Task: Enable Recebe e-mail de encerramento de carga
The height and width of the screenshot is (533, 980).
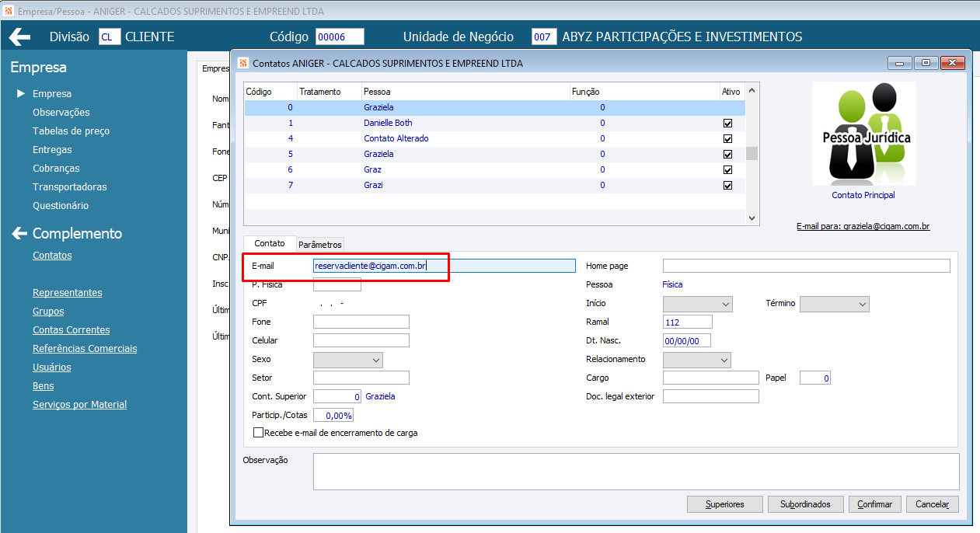Action: (259, 433)
